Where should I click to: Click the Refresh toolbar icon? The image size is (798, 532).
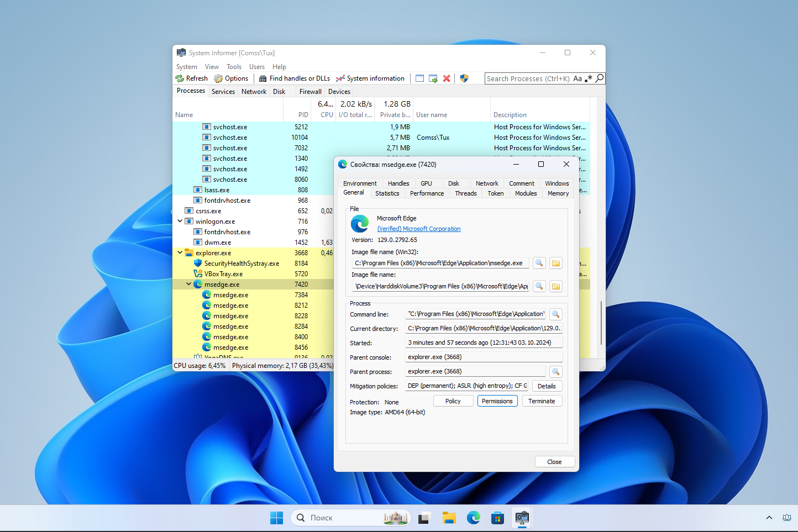180,78
